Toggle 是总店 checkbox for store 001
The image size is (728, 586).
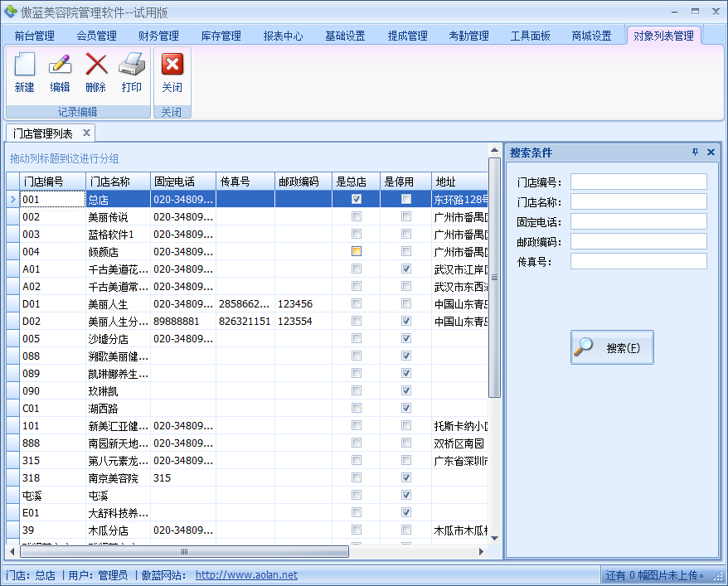[357, 199]
